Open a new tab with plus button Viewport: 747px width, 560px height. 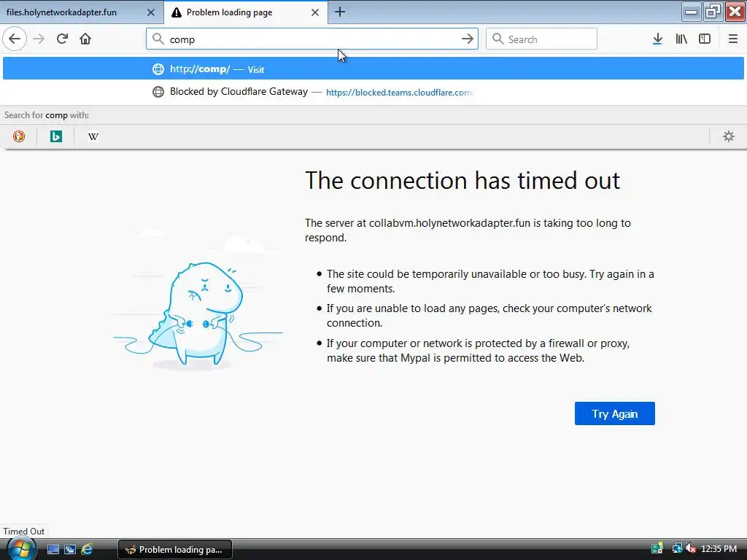point(340,12)
